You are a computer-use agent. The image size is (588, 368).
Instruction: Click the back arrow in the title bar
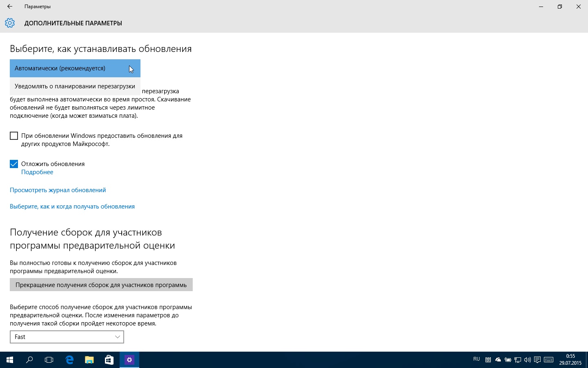click(x=10, y=7)
